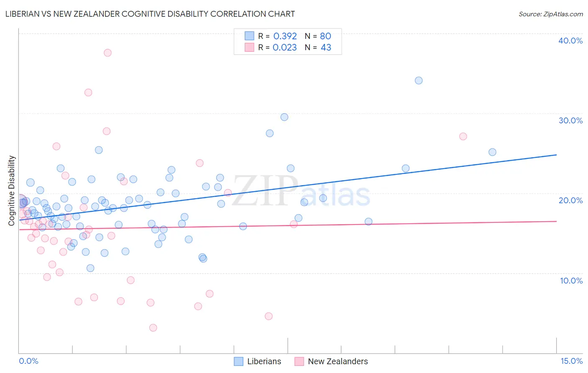Click the blue stats box swatch
The image size is (588, 373).
click(x=249, y=36)
